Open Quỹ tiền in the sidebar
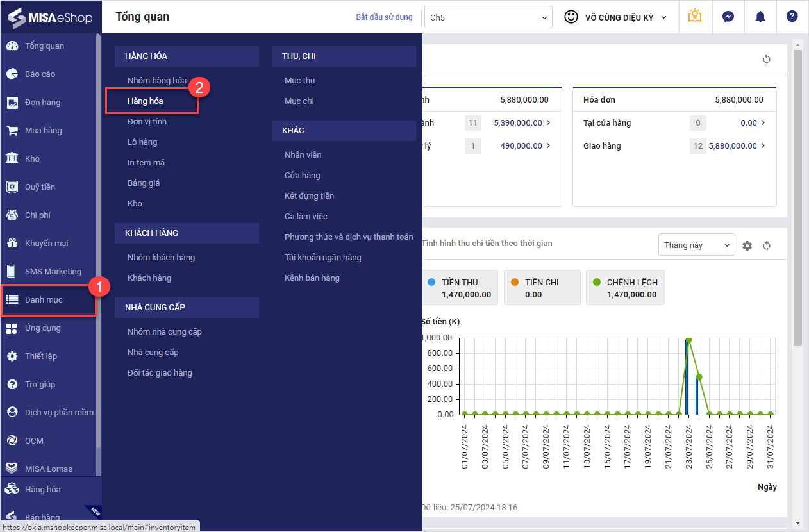This screenshot has height=532, width=809. tap(40, 187)
